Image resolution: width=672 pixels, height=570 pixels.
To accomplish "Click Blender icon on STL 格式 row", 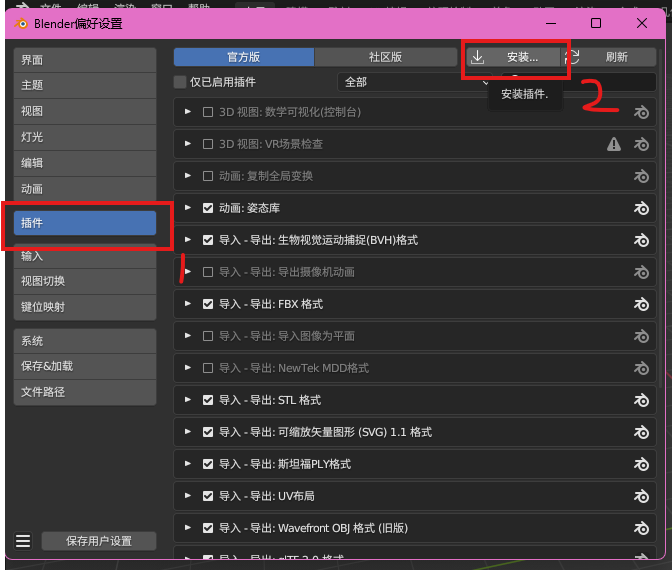I will click(641, 400).
